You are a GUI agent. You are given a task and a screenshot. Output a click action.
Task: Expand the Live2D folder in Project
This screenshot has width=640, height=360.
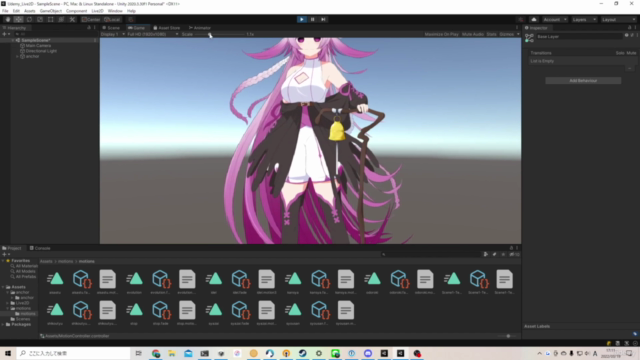pyautogui.click(x=7, y=303)
